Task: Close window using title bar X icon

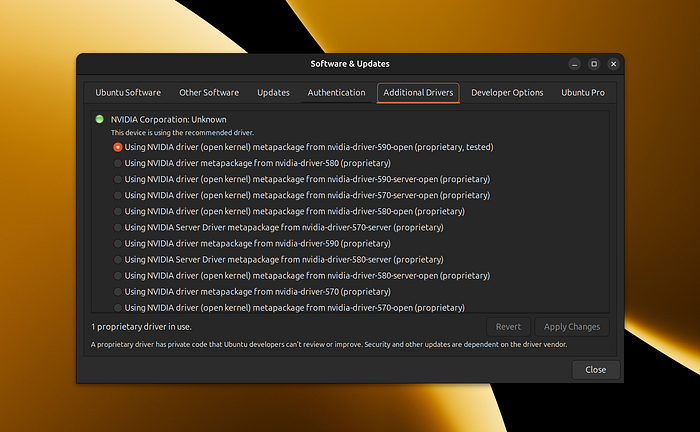Action: click(x=612, y=64)
